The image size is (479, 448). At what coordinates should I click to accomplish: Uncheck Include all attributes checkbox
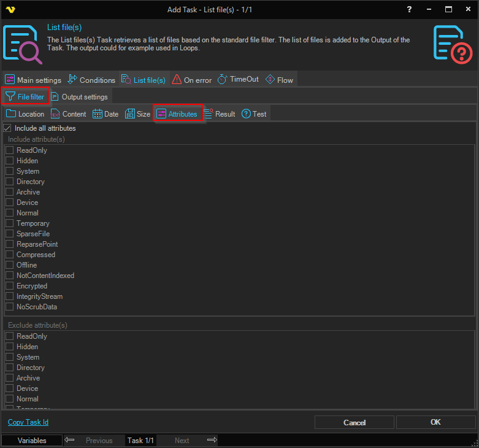coord(8,128)
